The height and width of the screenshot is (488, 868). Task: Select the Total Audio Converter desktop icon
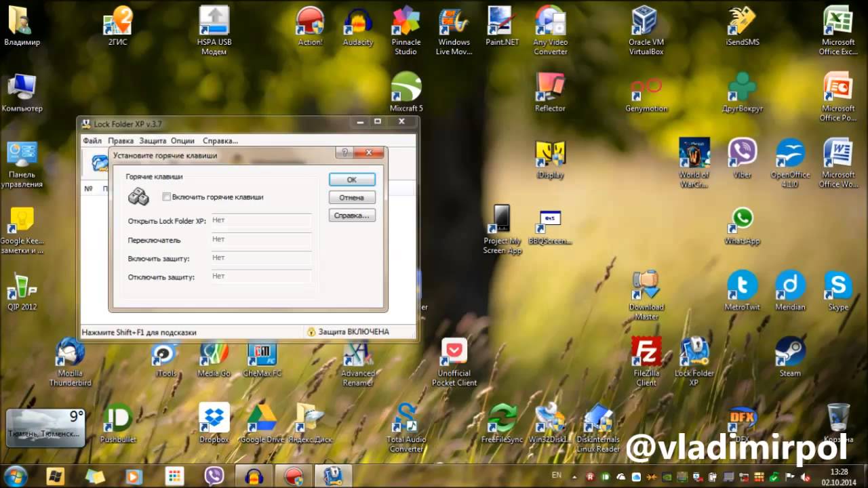click(x=406, y=429)
